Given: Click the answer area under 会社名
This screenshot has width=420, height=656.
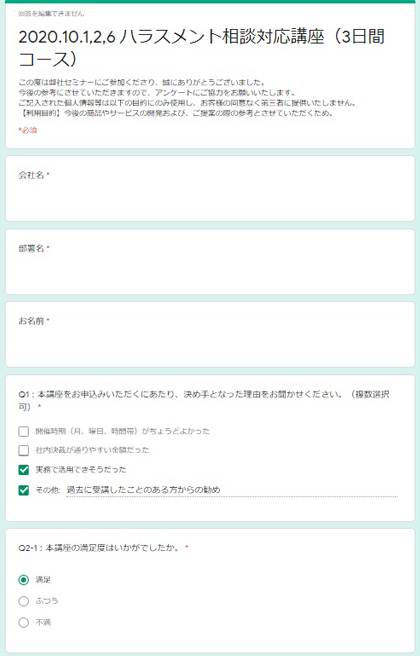Looking at the screenshot, I should (x=209, y=200).
